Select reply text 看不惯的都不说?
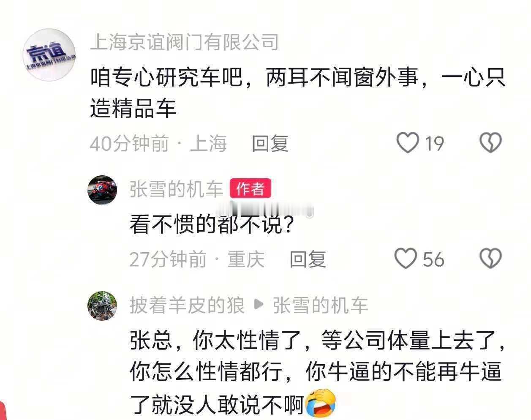Image resolution: width=531 pixels, height=420 pixels. (x=212, y=225)
